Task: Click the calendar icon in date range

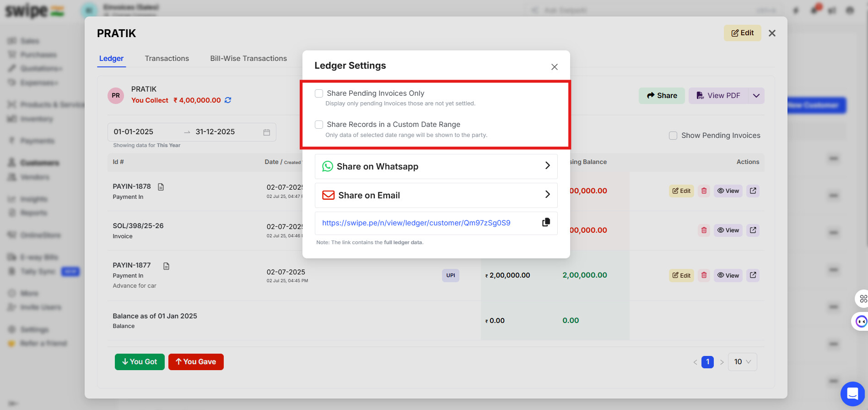Action: pos(267,132)
